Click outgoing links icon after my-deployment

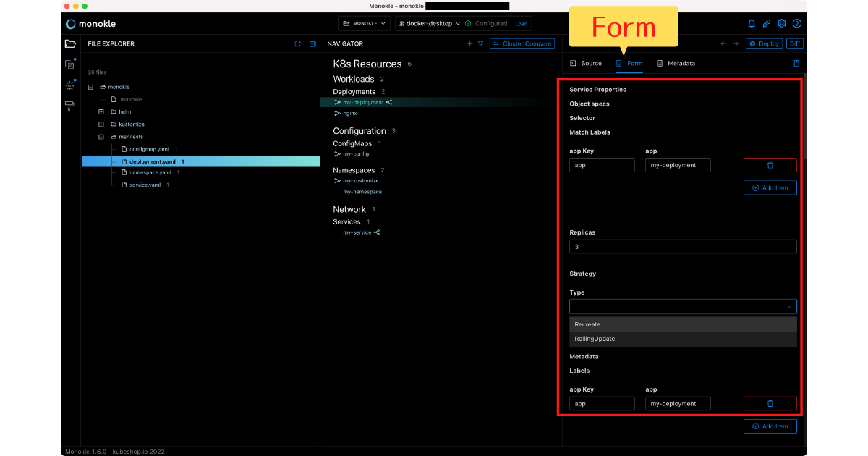coord(389,102)
